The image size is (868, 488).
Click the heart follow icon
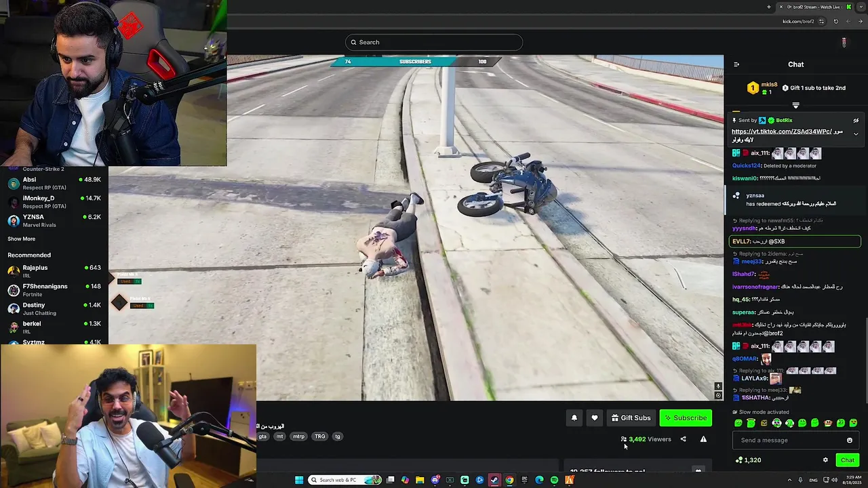pyautogui.click(x=594, y=418)
